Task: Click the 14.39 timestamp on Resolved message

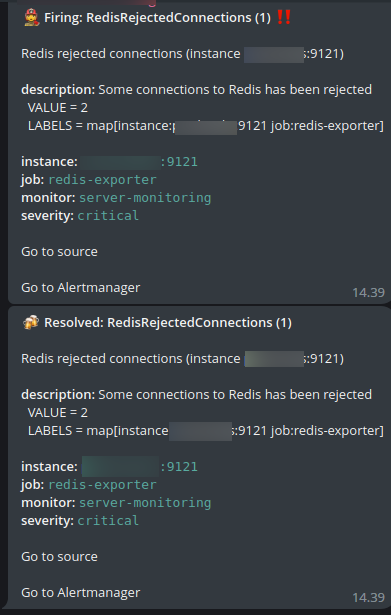Action: point(368,597)
